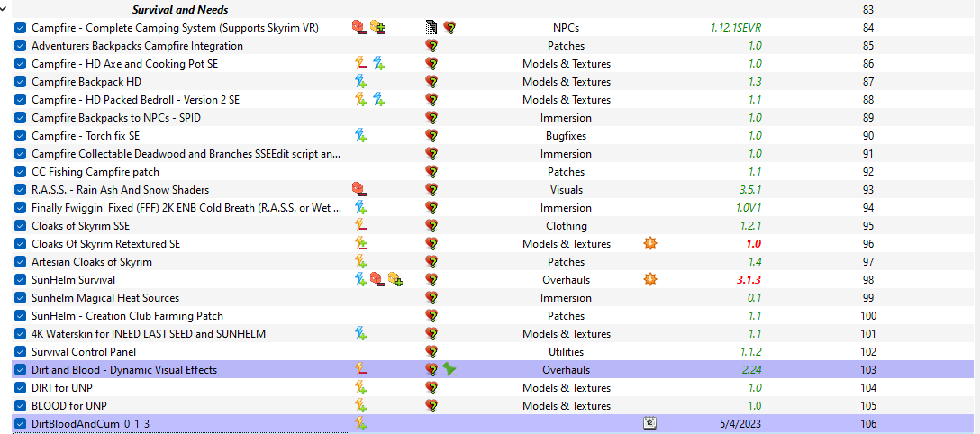
Task: Click priority number 100
Action: 867,316
